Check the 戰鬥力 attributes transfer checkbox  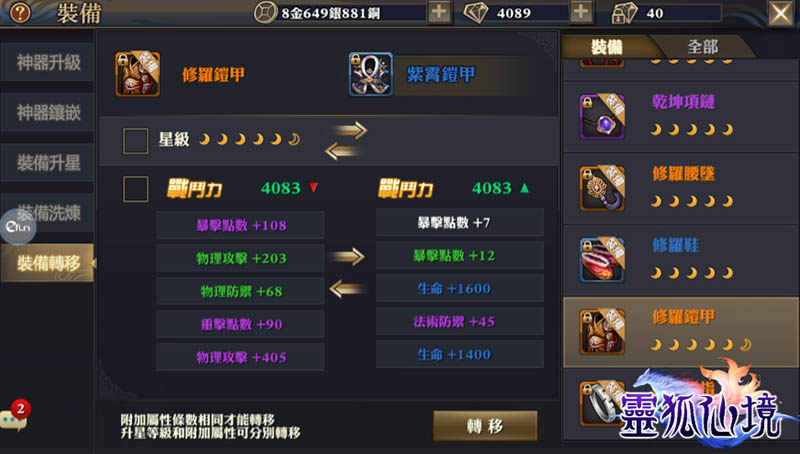click(x=136, y=189)
